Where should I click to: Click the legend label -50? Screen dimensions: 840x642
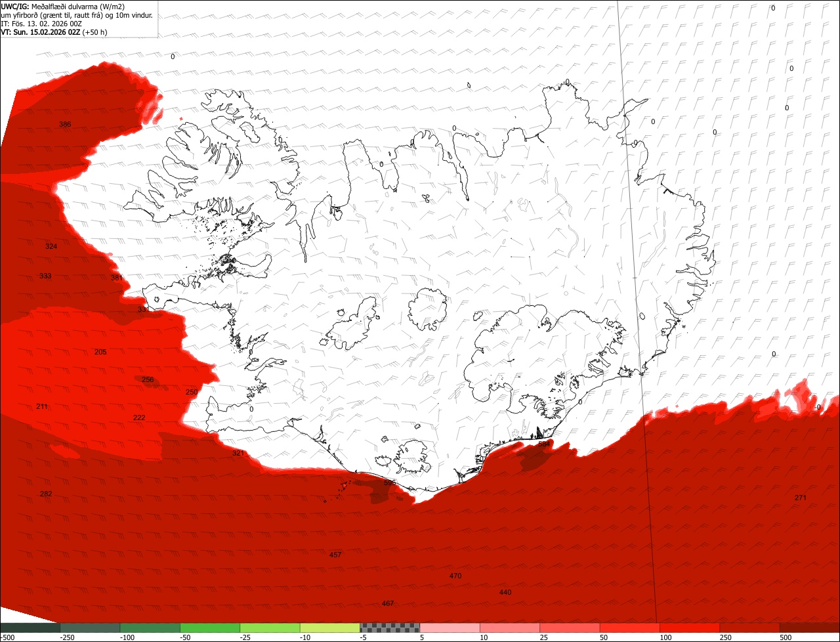[x=186, y=637]
